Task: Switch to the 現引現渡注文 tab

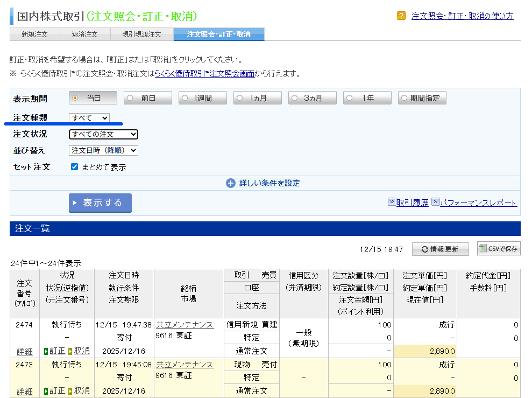Action: tap(141, 34)
